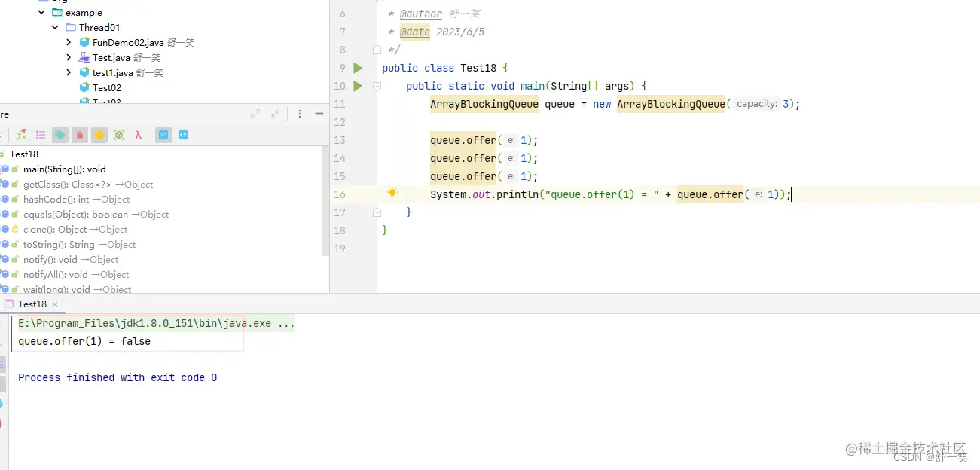Viewport: 980px width, 470px height.
Task: Click the class icon beside test1.java
Action: click(84, 73)
